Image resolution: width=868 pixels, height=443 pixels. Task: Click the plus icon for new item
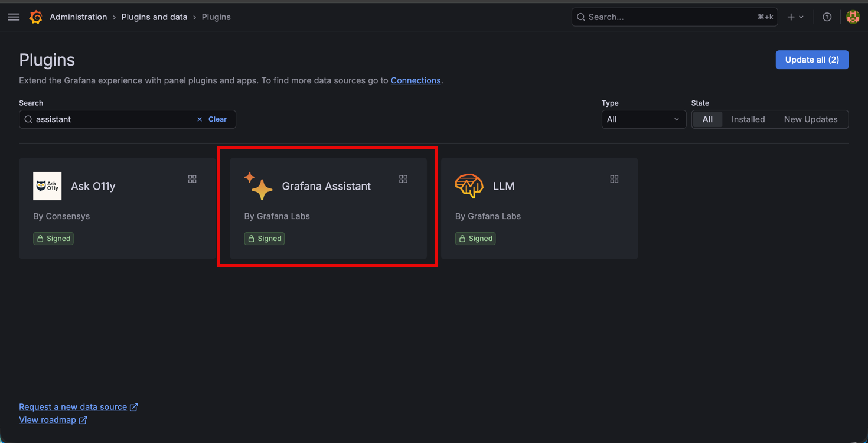pos(791,17)
